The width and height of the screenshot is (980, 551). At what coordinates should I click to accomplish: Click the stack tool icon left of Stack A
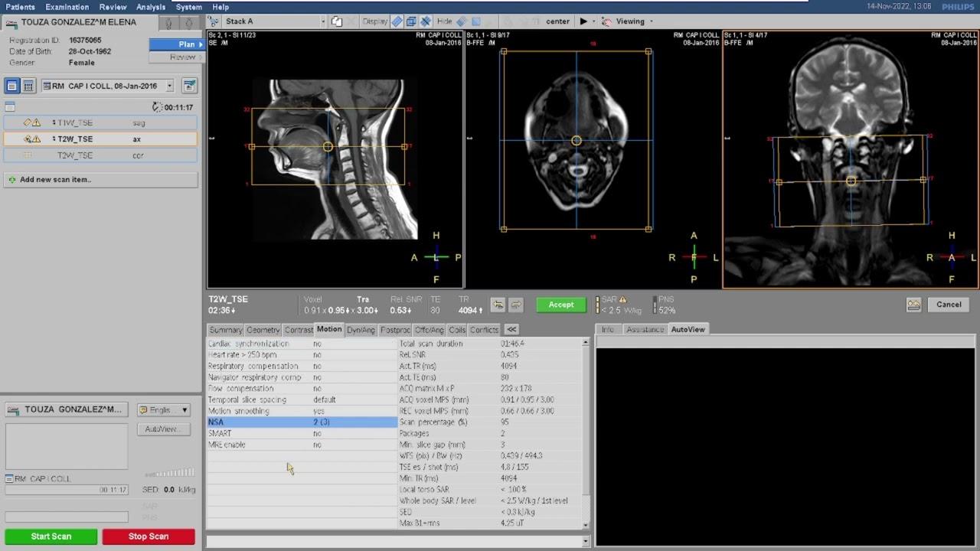tap(214, 21)
